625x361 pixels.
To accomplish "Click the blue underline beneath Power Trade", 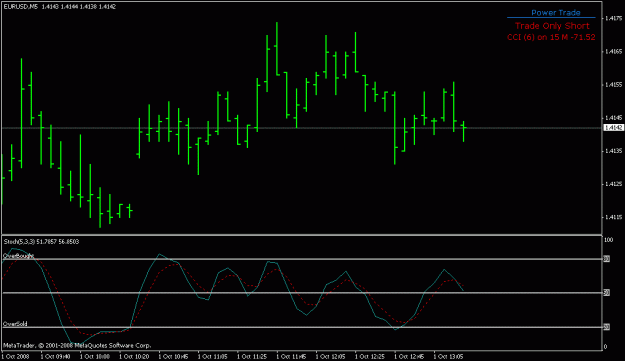I will point(551,18).
